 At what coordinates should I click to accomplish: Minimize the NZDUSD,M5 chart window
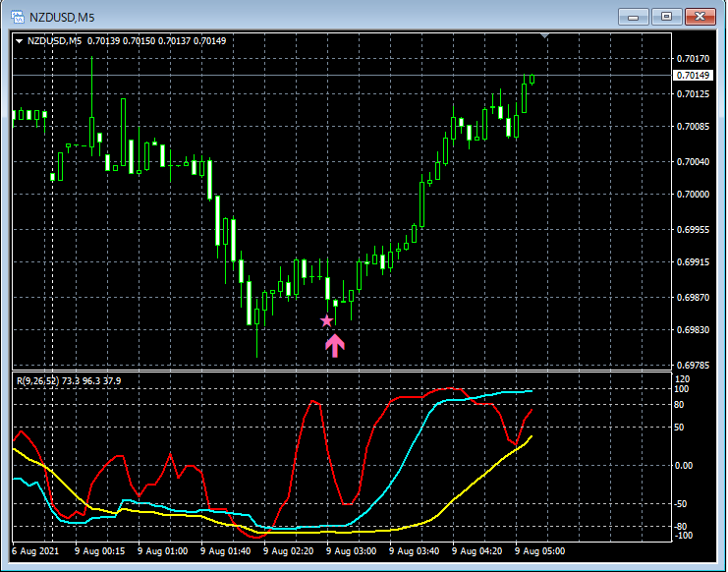point(633,17)
